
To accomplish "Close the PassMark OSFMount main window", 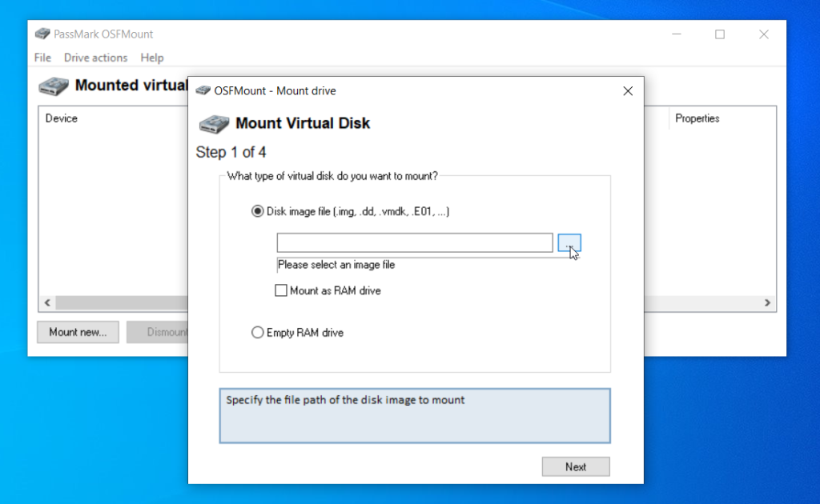I will (x=763, y=34).
